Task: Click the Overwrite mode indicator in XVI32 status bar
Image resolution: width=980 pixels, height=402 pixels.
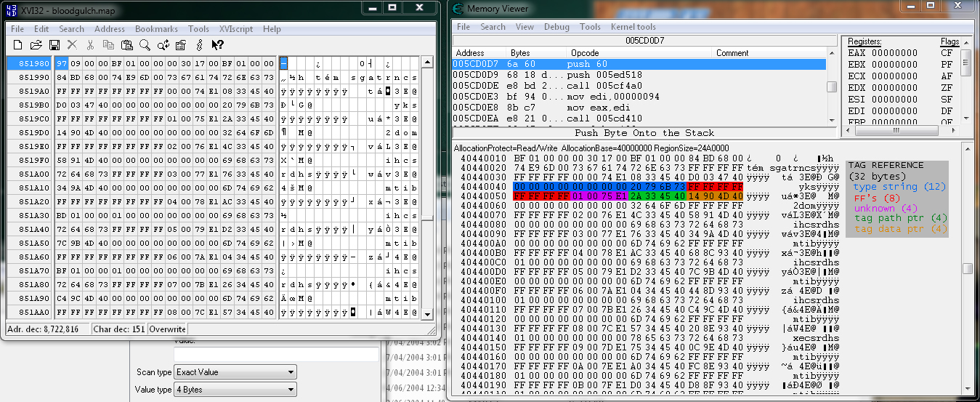Action: 167,329
